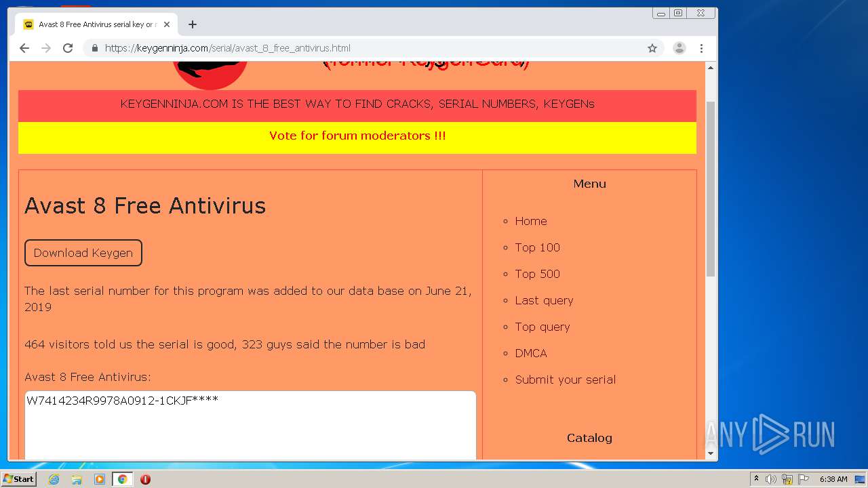The width and height of the screenshot is (868, 488).
Task: Open the Top 100 menu link
Action: 538,247
